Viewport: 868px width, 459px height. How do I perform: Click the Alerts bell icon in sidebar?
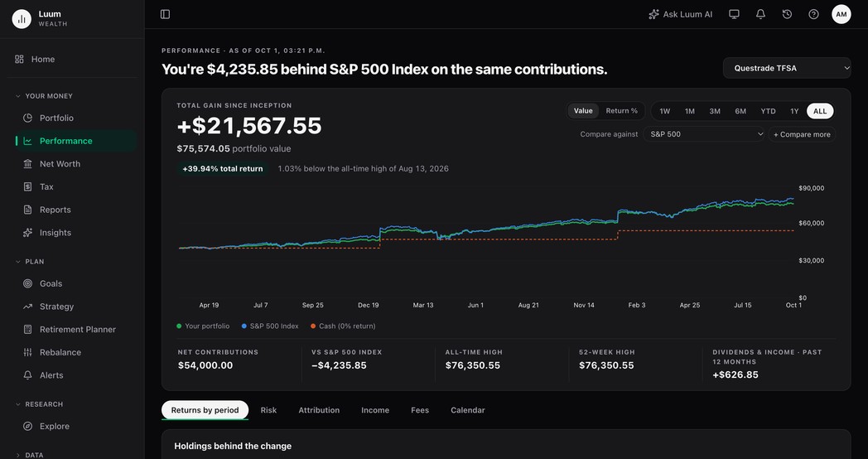27,375
